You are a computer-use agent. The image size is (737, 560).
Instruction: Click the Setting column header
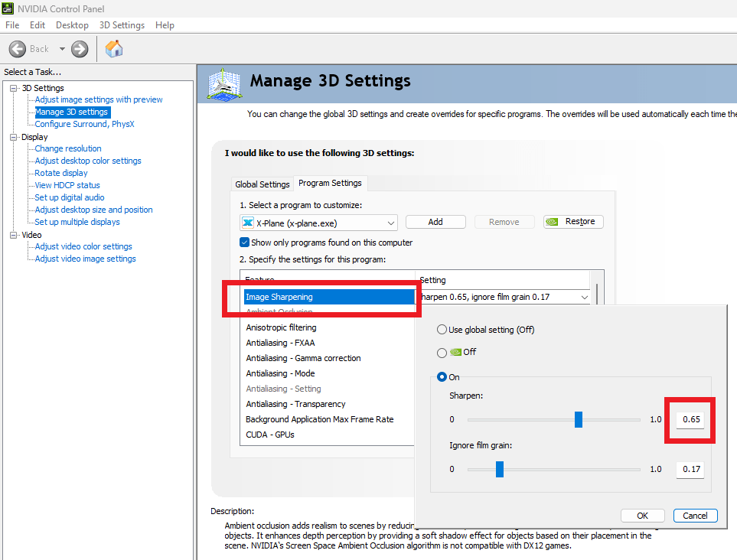coord(503,280)
